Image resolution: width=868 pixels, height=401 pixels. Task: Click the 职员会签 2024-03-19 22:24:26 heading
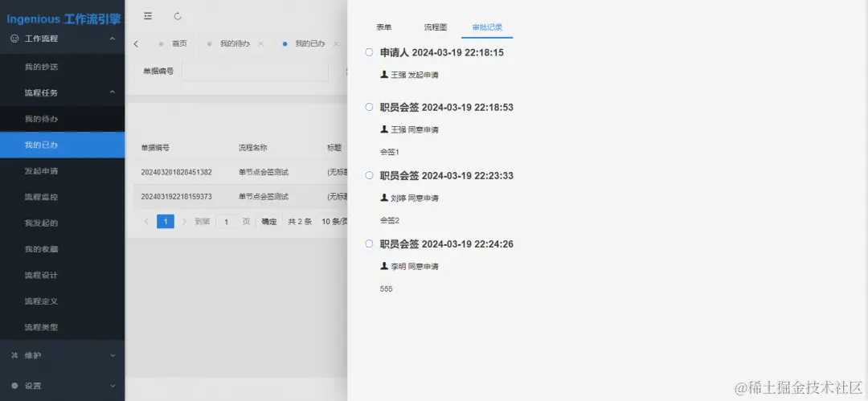(x=447, y=244)
